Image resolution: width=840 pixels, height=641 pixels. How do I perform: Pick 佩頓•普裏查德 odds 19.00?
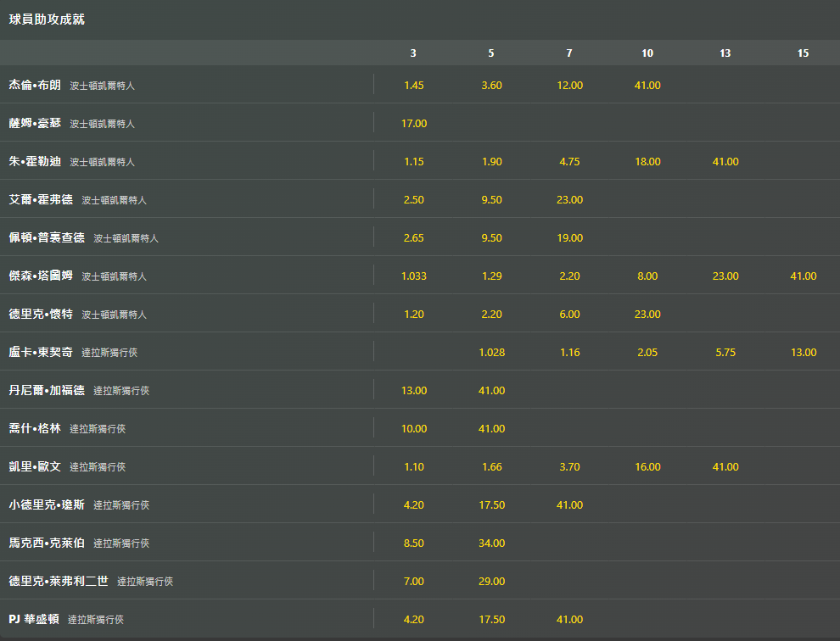569,237
